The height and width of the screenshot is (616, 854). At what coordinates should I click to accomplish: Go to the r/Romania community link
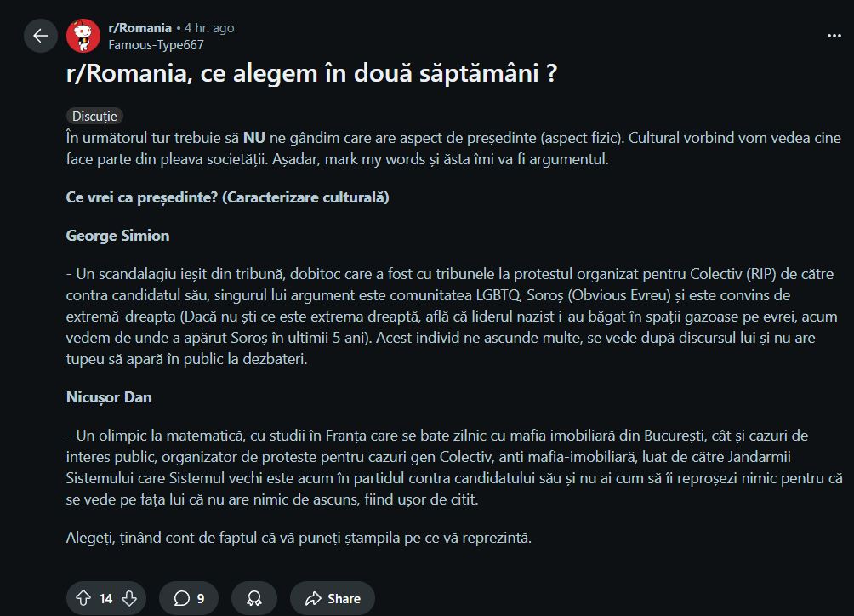point(139,28)
